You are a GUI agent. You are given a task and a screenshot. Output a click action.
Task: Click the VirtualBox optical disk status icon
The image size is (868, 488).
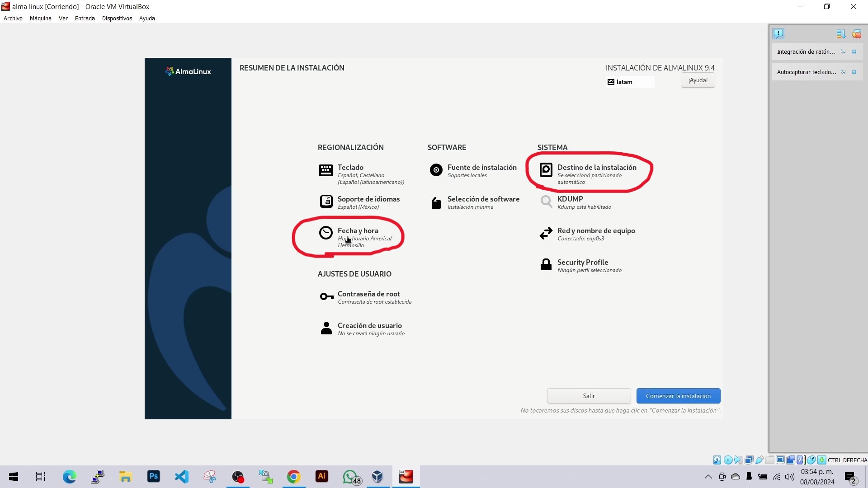click(x=728, y=460)
